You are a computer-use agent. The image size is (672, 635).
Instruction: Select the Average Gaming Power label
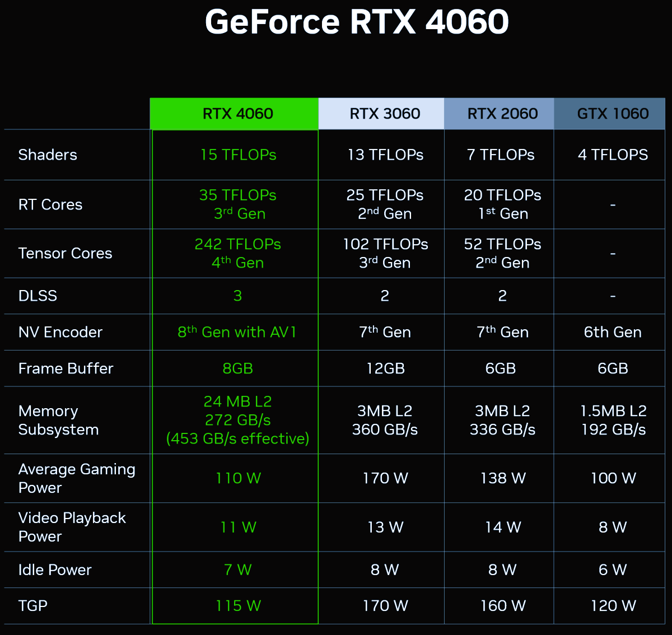77,478
